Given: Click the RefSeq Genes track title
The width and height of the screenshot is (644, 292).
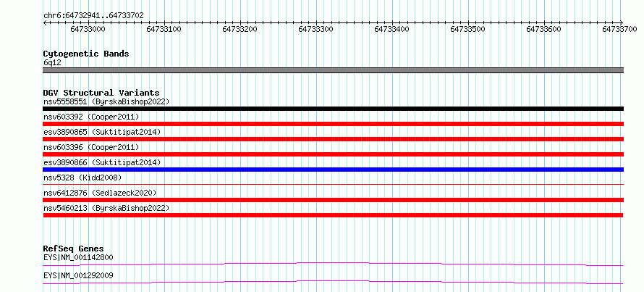Looking at the screenshot, I should pos(74,249).
